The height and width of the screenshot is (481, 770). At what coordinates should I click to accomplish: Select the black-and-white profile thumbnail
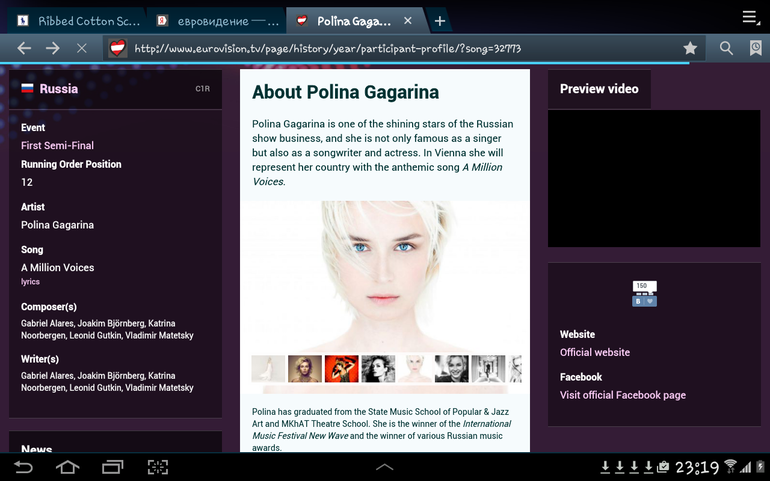[x=378, y=369]
